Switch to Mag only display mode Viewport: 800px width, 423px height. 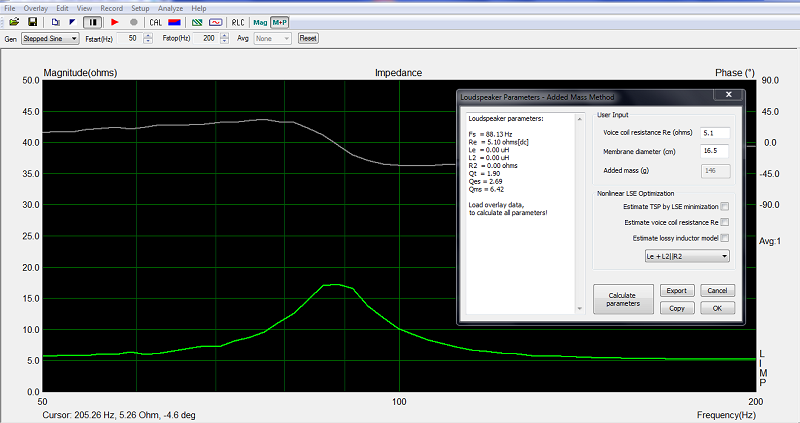click(260, 22)
